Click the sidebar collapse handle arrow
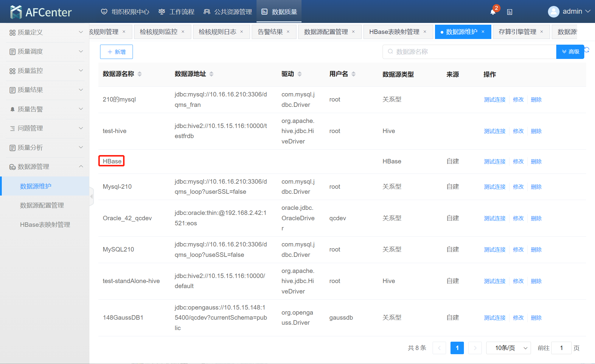The image size is (595, 364). (x=91, y=196)
